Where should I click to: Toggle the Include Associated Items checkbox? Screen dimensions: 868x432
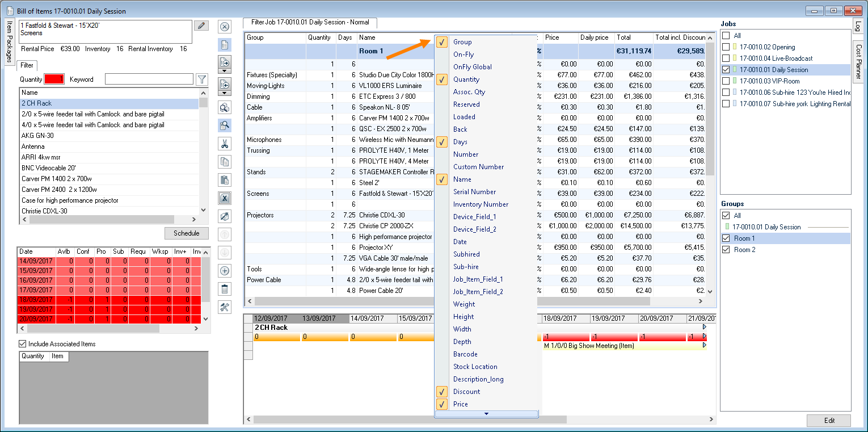point(23,344)
